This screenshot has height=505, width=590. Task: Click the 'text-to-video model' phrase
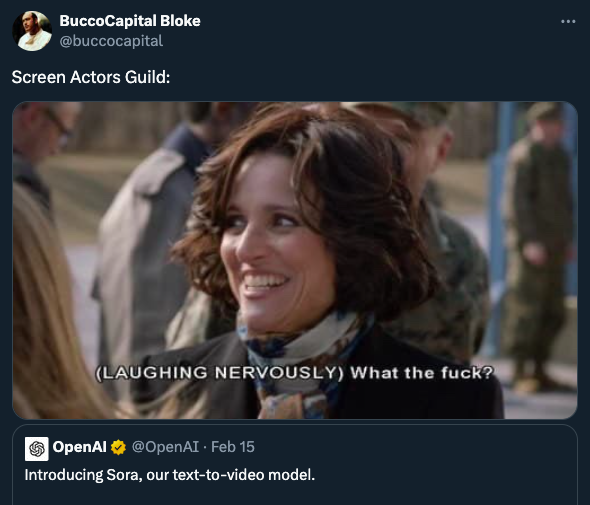click(x=243, y=475)
